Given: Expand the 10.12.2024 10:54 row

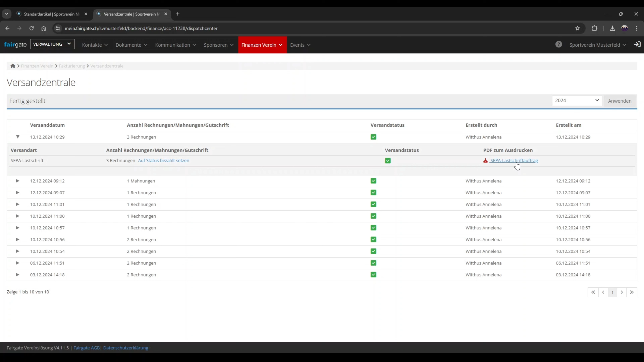Looking at the screenshot, I should tap(17, 251).
